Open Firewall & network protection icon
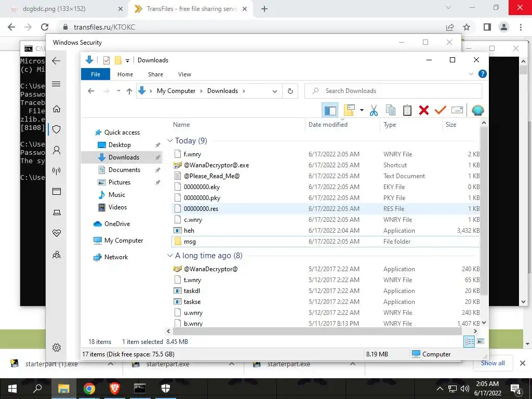The height and width of the screenshot is (399, 532). pyautogui.click(x=56, y=170)
